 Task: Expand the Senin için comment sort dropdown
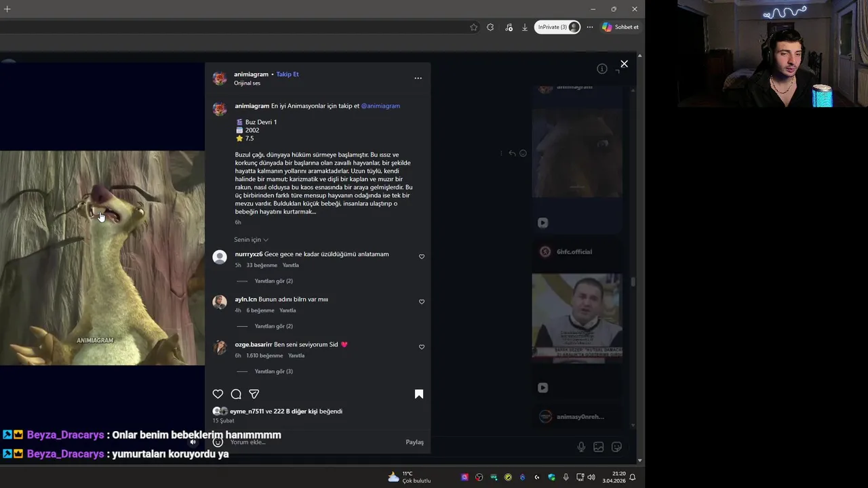(x=251, y=239)
